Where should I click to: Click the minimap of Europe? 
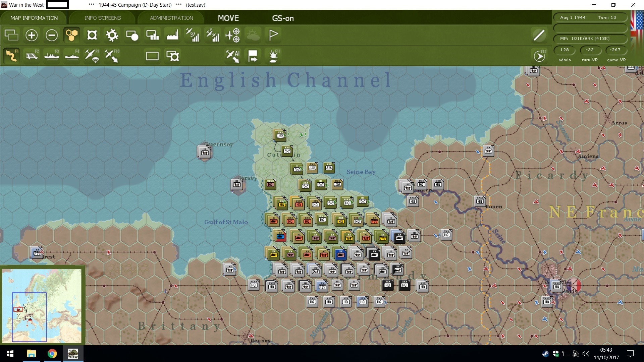coord(42,305)
